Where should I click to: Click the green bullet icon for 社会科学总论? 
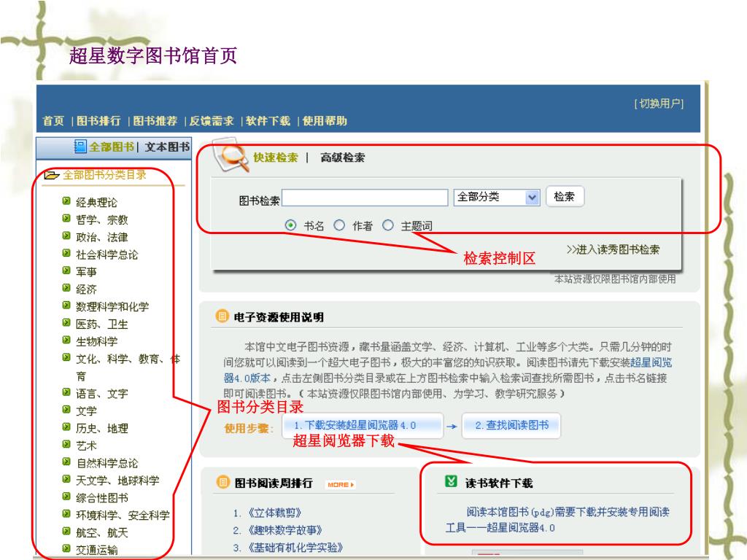coord(66,253)
